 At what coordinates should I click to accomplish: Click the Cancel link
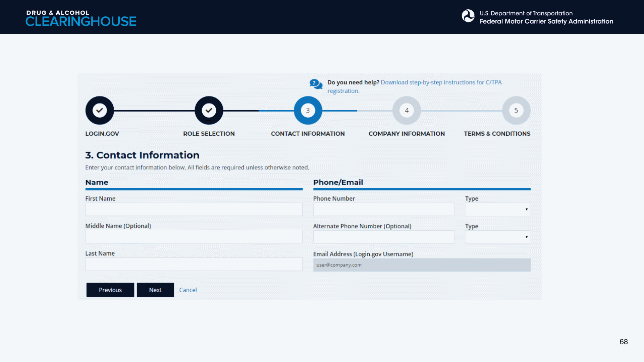pos(188,290)
